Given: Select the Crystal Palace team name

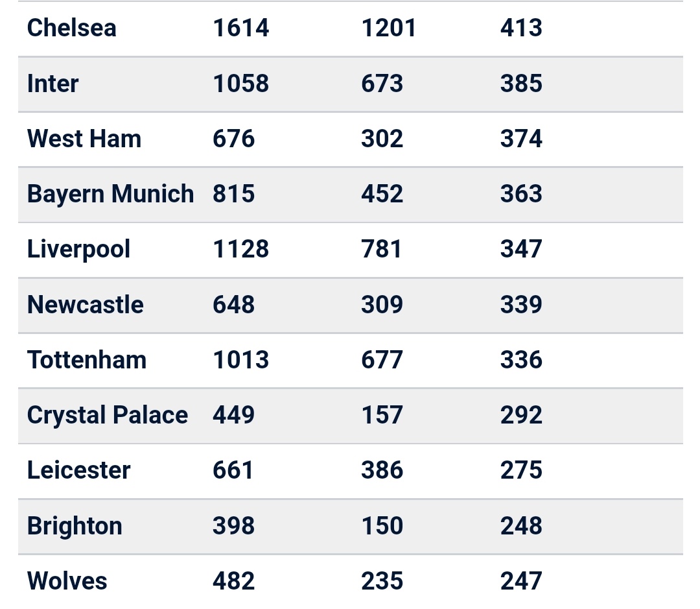Looking at the screenshot, I should click(108, 415).
